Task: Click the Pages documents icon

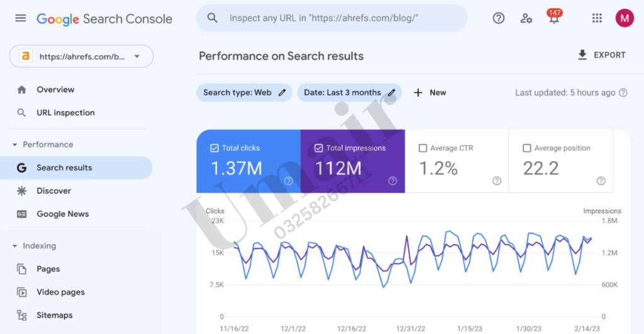Action: 22,269
